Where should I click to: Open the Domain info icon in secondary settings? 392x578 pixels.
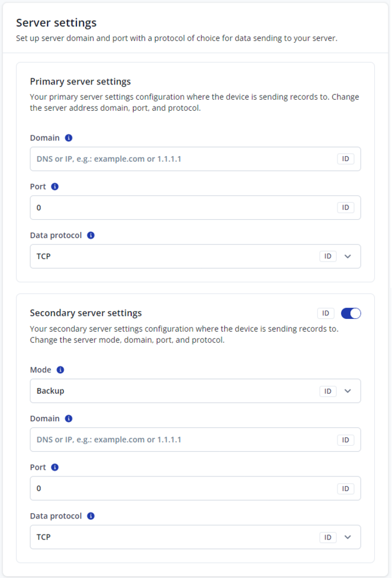point(68,418)
